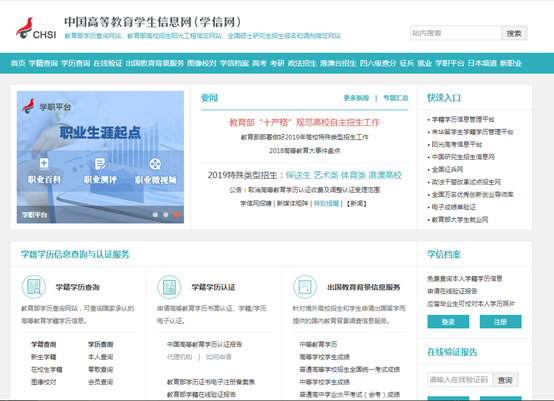Viewport: 554px width, 401px height.
Task: Open 学籍学历信息管理平台 quick link
Action: (463, 119)
